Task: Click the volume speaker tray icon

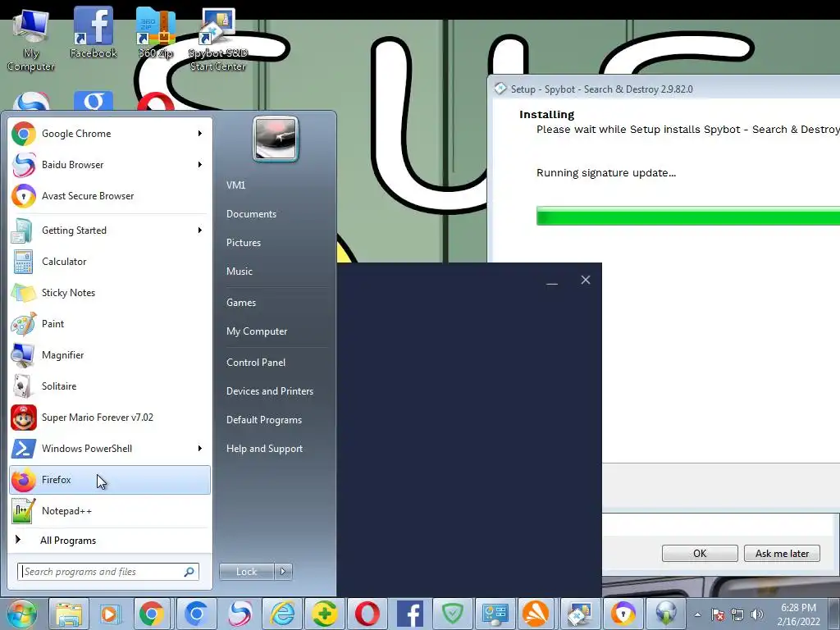Action: (757, 614)
